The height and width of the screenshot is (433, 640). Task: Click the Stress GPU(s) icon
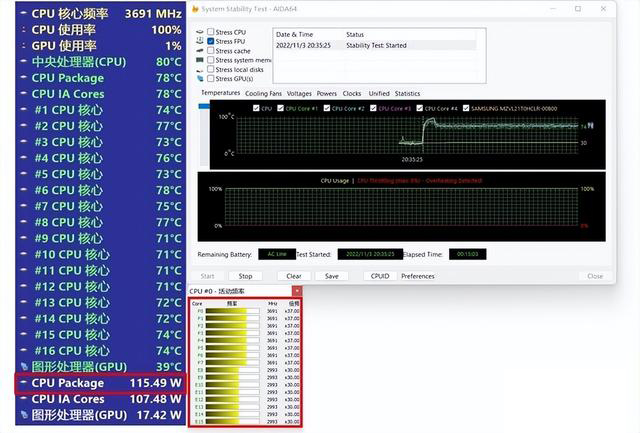pos(198,78)
